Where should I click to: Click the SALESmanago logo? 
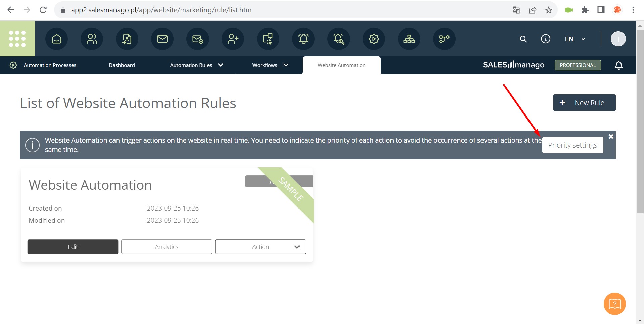point(513,65)
